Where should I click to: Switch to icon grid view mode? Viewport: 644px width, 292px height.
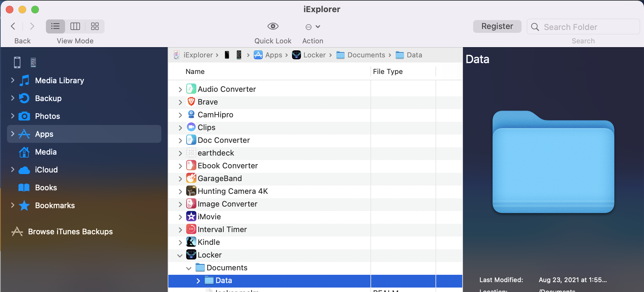pyautogui.click(x=95, y=26)
